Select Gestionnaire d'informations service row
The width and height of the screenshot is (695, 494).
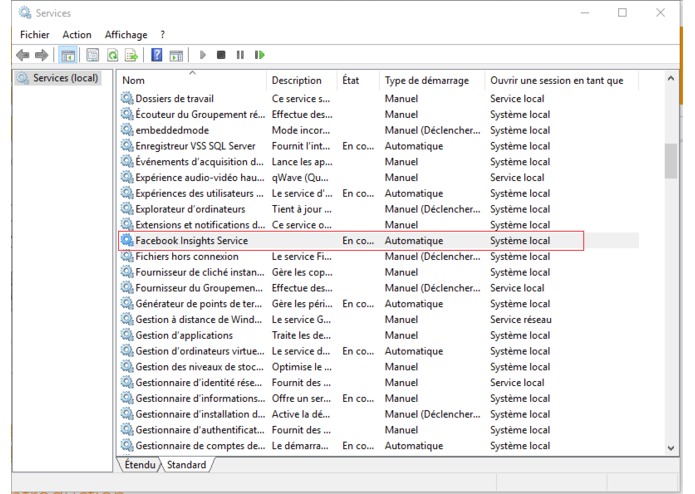(x=200, y=399)
